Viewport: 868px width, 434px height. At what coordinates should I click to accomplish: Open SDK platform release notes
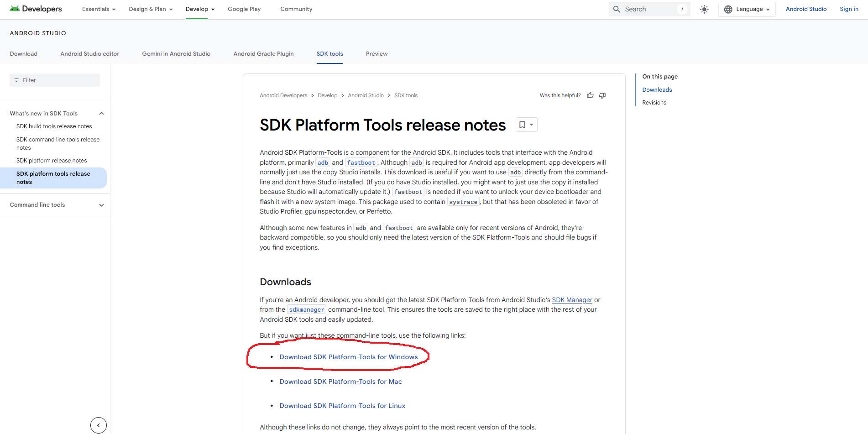coord(52,161)
